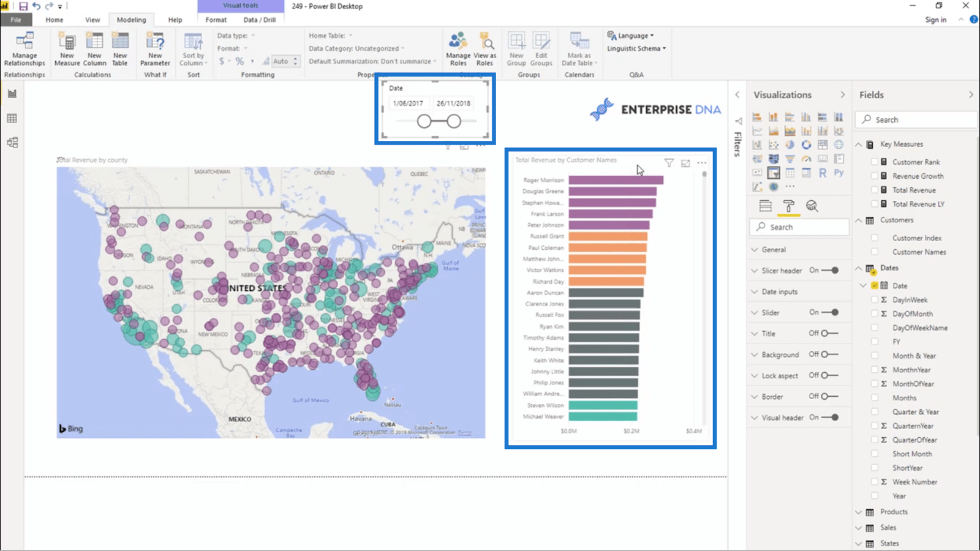Check the Customer Names field
Image resolution: width=980 pixels, height=551 pixels.
click(875, 252)
